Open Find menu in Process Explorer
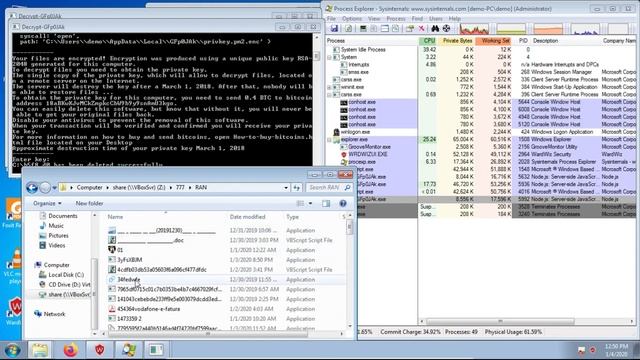Image resolution: width=640 pixels, height=360 pixels. pyautogui.click(x=417, y=19)
